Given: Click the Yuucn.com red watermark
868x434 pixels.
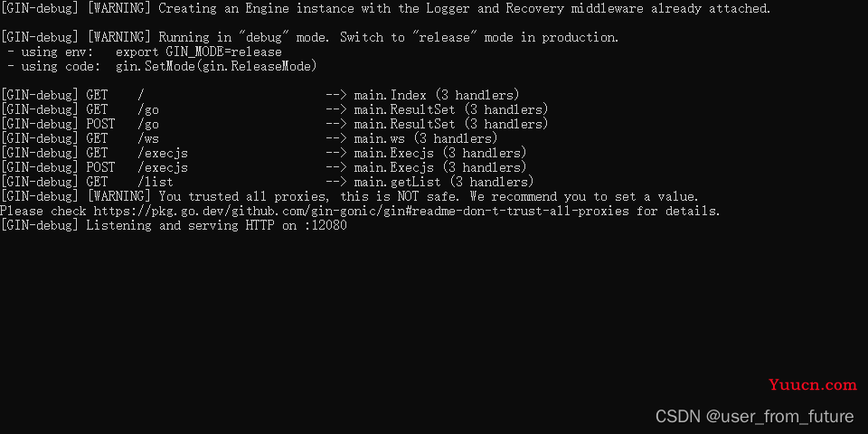Looking at the screenshot, I should tap(813, 385).
